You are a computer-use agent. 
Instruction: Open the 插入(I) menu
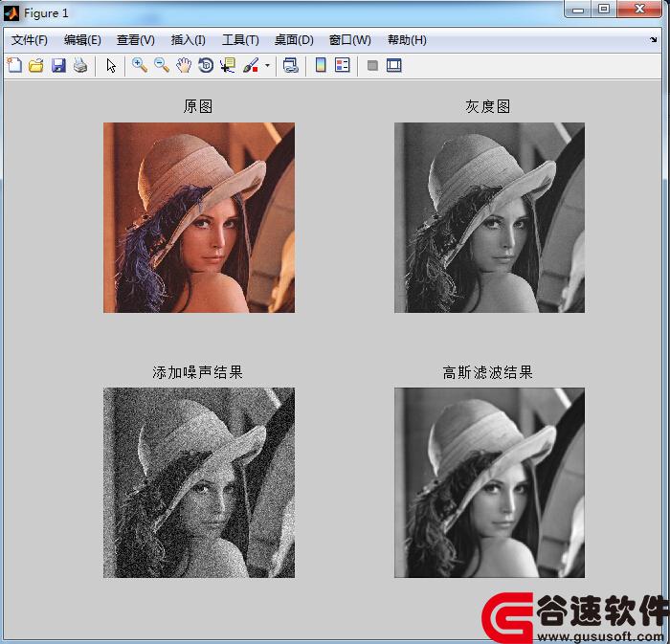point(188,40)
